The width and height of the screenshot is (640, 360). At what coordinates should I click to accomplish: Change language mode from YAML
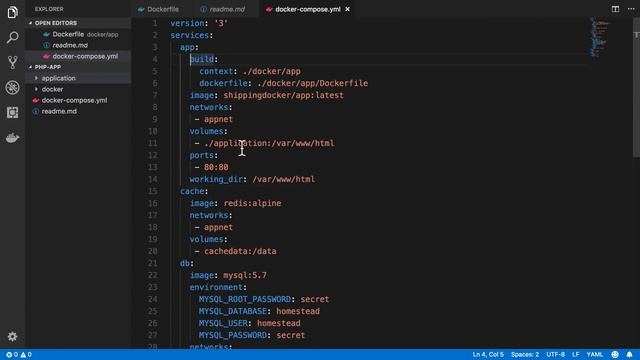(595, 354)
